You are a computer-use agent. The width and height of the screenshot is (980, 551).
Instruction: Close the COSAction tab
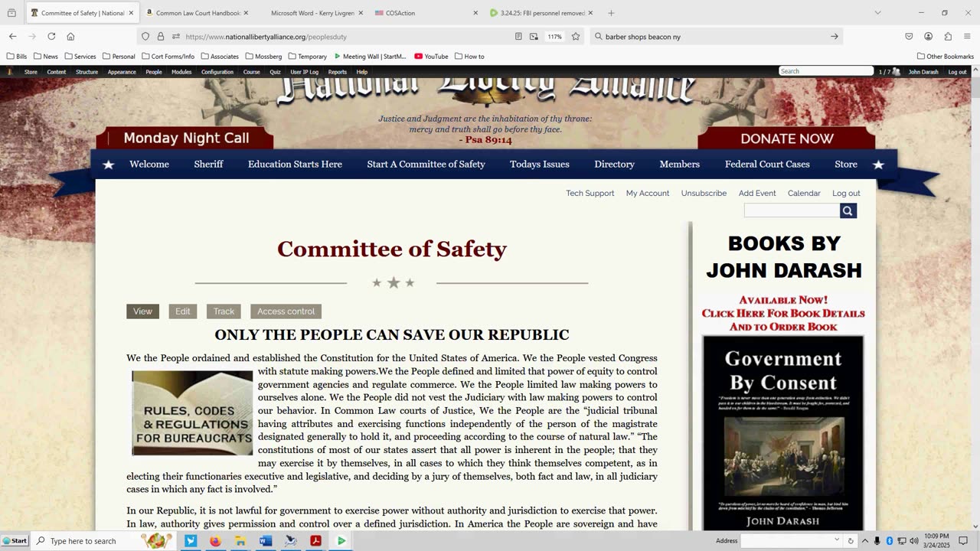(475, 13)
